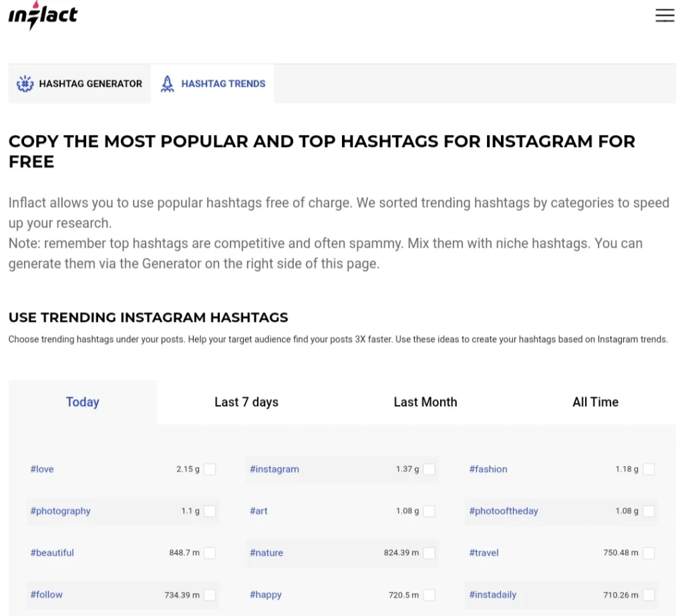Image resolution: width=684 pixels, height=616 pixels.
Task: Click the Hashtag Generator gear icon
Action: point(25,84)
